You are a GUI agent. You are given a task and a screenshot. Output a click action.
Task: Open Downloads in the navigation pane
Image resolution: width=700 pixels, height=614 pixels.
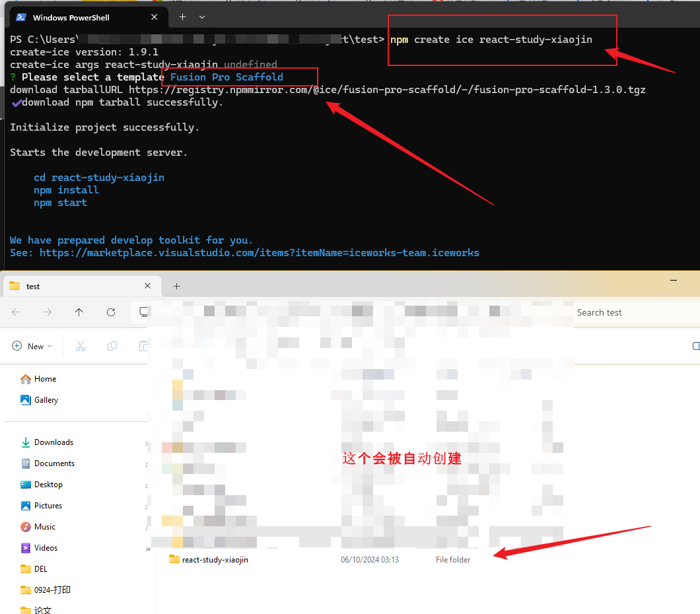tap(53, 442)
